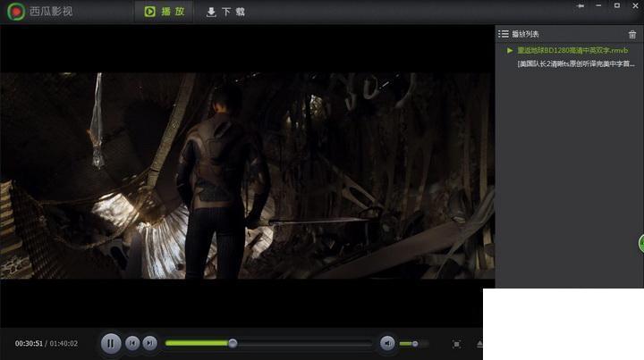Pause the playing video
This screenshot has width=644, height=360.
coord(111,343)
